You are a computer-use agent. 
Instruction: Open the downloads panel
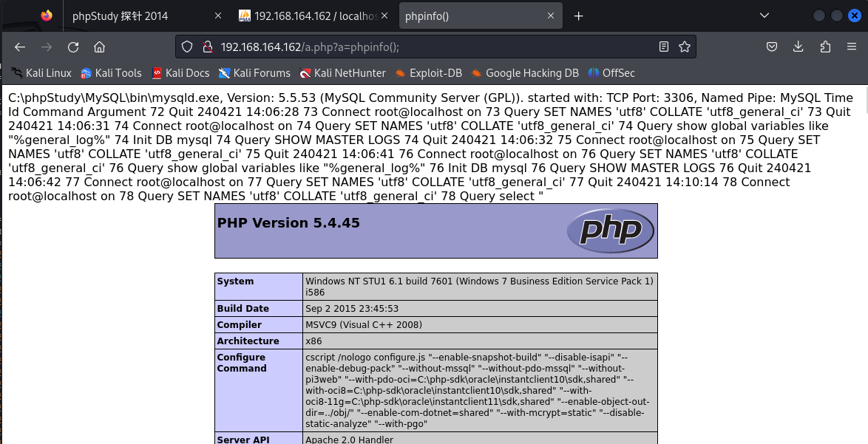point(799,47)
